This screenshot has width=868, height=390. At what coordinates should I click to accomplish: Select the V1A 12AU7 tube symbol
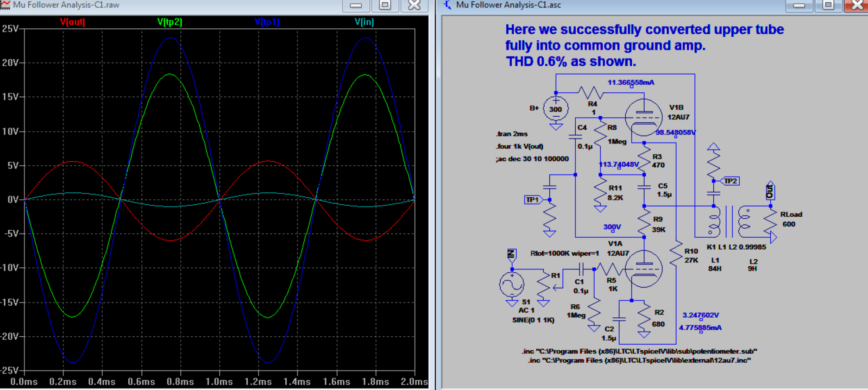[x=643, y=269]
